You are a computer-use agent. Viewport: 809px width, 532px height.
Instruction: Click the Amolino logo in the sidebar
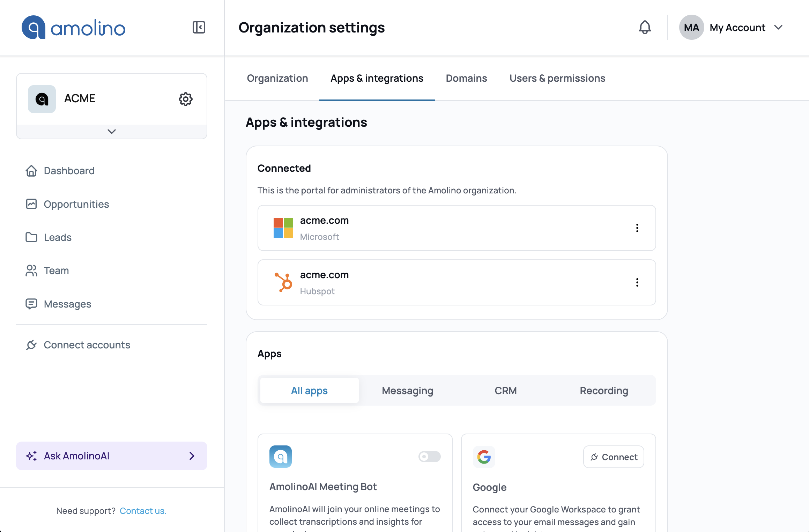[x=73, y=27]
